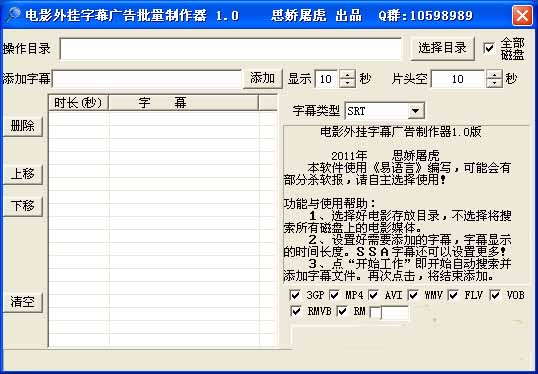Click the 选择目录 button
The image size is (538, 374).
point(442,48)
